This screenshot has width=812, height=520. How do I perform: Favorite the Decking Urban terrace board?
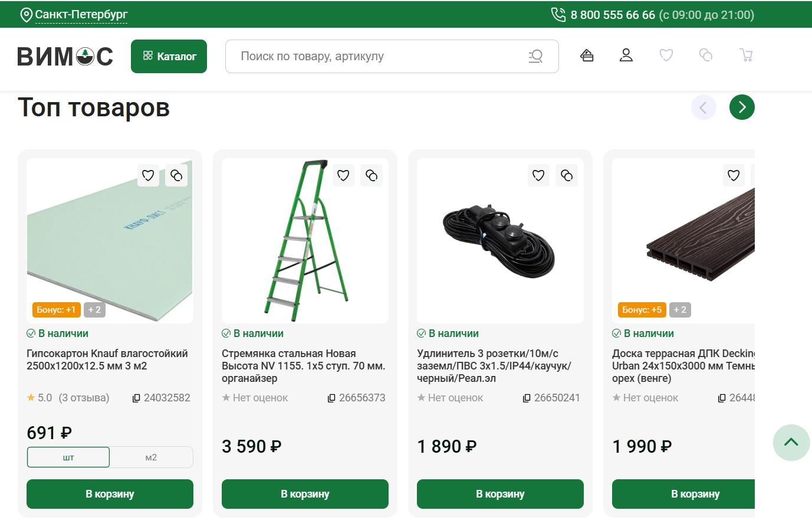point(734,175)
